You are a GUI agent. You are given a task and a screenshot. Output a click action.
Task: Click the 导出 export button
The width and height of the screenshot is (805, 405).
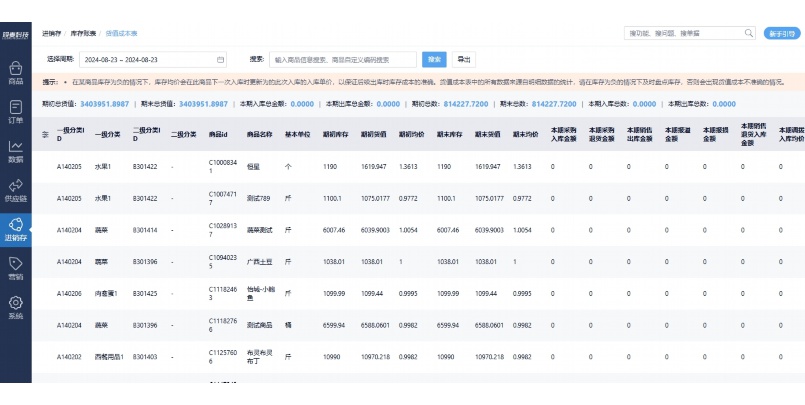coord(464,60)
